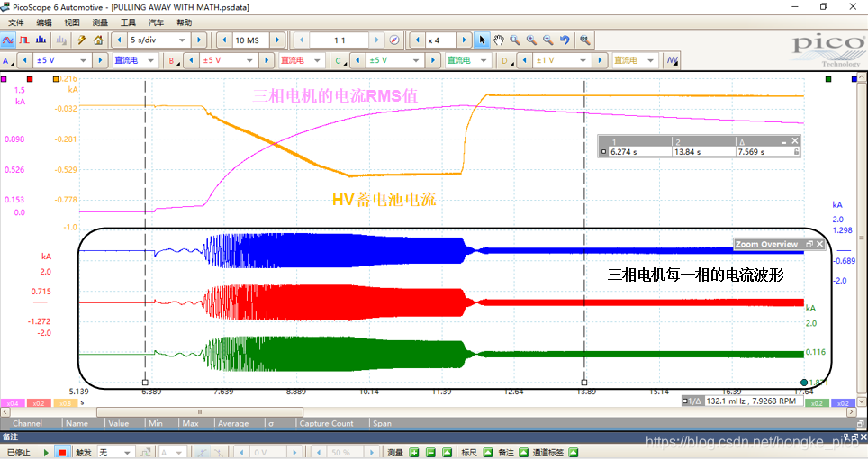Open the 5 s/div timebase dropdown
This screenshot has height=459, width=868.
click(158, 40)
